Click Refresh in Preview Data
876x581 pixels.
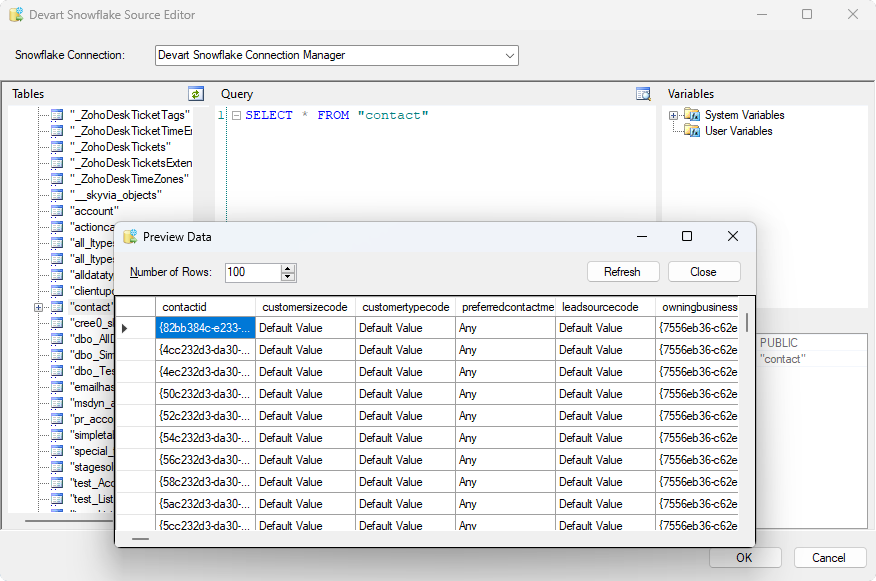(x=622, y=272)
